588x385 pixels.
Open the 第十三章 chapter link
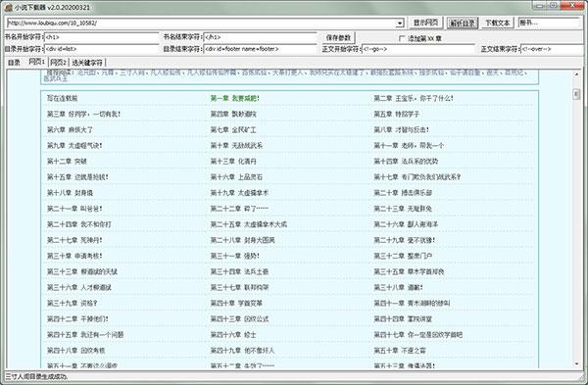pyautogui.click(x=233, y=162)
